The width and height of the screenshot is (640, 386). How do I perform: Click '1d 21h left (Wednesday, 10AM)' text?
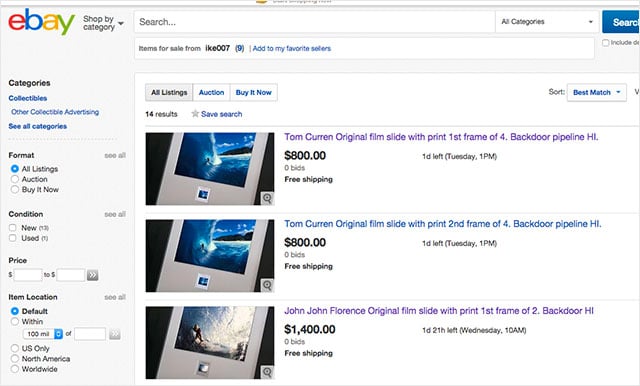pyautogui.click(x=474, y=330)
